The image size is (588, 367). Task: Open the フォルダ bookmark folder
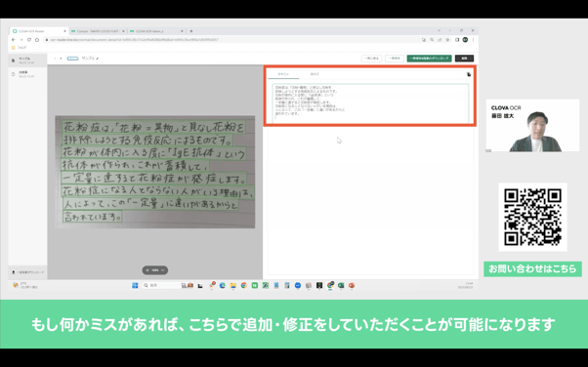(20, 48)
